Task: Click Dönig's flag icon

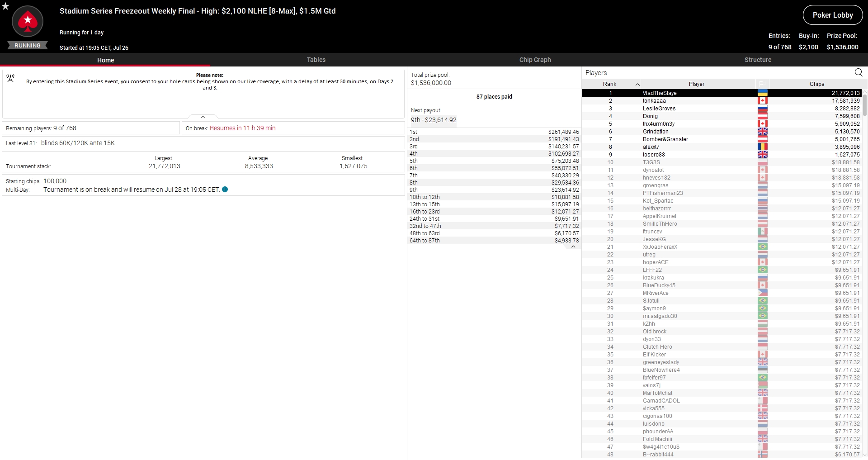Action: [762, 116]
